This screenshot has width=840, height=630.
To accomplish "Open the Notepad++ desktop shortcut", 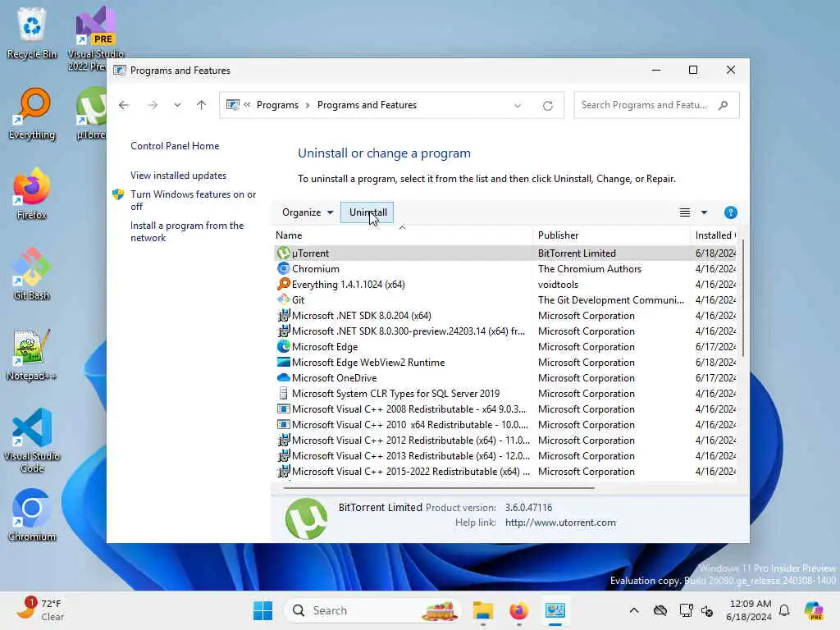I will (x=32, y=354).
